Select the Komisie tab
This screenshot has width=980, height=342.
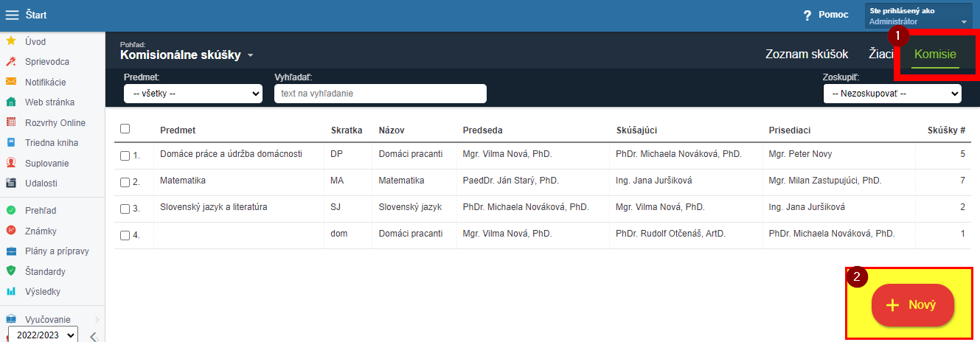click(x=935, y=54)
